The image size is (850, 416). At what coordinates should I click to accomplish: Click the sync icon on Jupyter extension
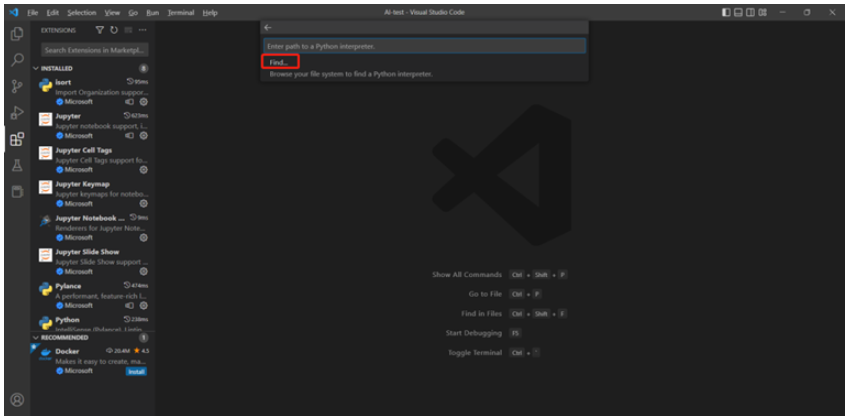(130, 136)
